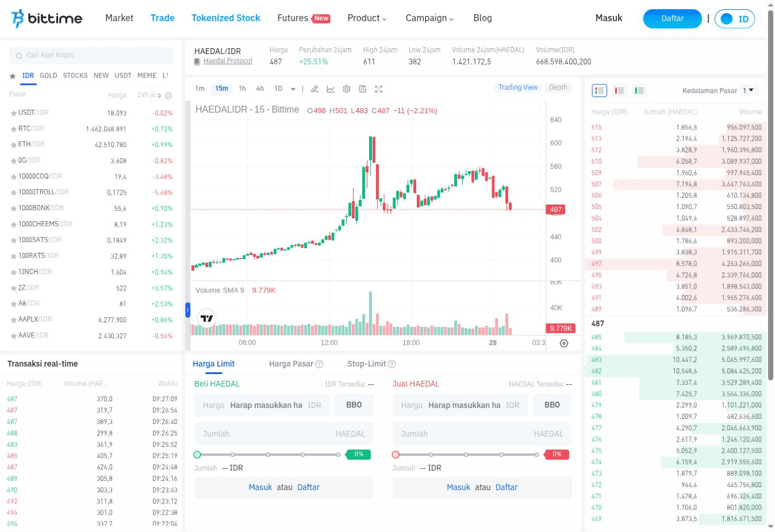Image resolution: width=775 pixels, height=532 pixels.
Task: Click Harga Pasar help question icon
Action: tap(320, 364)
